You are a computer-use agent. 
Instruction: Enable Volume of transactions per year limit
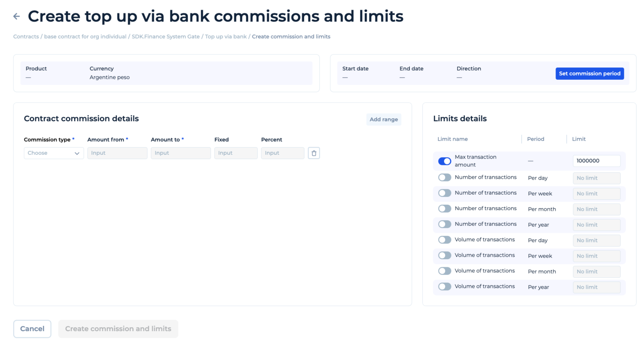(444, 286)
